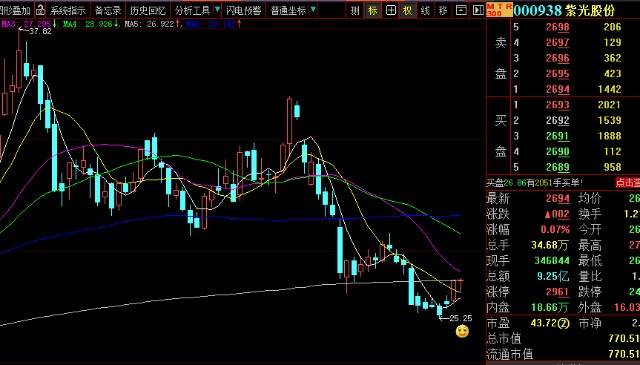
Task: Open 备忘录 (memo) in the toolbar
Action: [108, 10]
